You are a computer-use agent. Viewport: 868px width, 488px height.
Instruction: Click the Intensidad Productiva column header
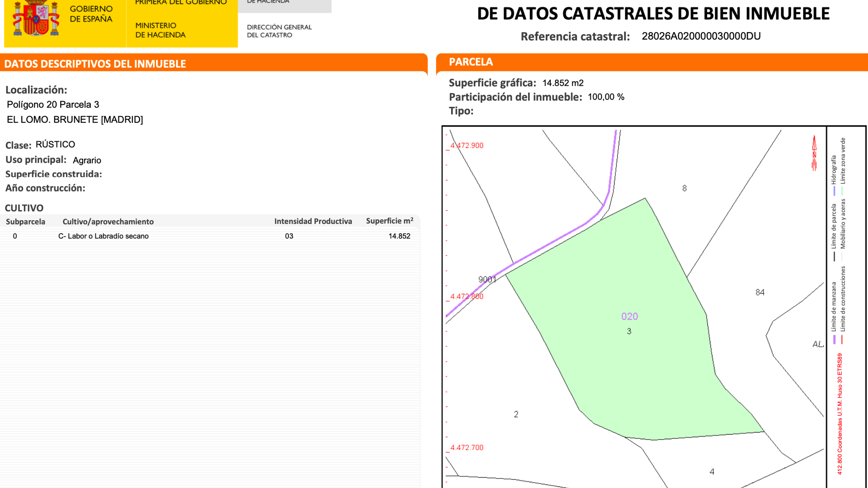pyautogui.click(x=313, y=221)
